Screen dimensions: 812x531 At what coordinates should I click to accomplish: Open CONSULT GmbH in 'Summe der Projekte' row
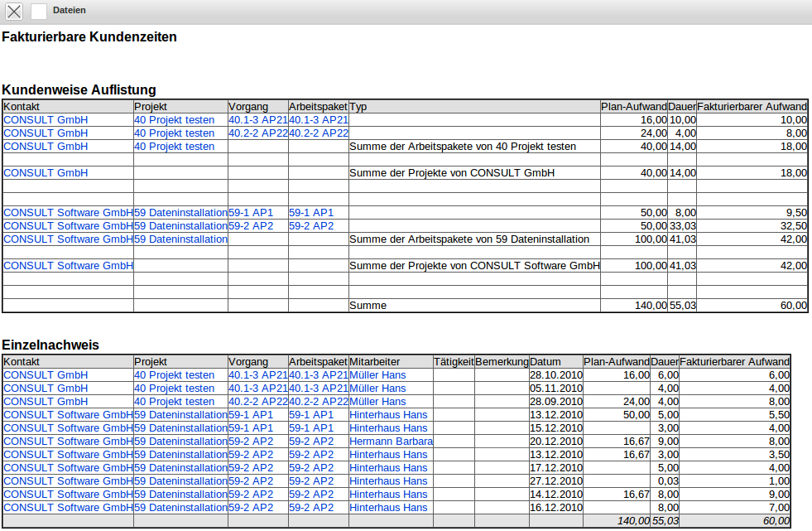point(46,173)
